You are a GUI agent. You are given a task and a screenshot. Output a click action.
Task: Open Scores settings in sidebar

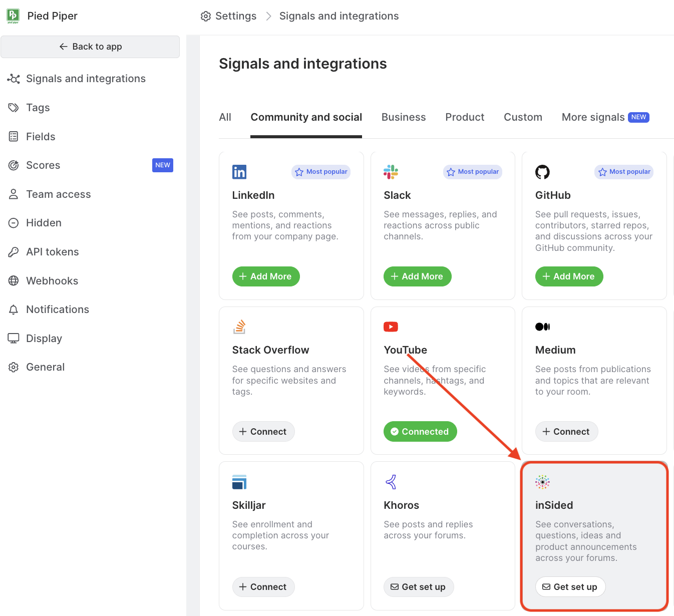pyautogui.click(x=43, y=165)
